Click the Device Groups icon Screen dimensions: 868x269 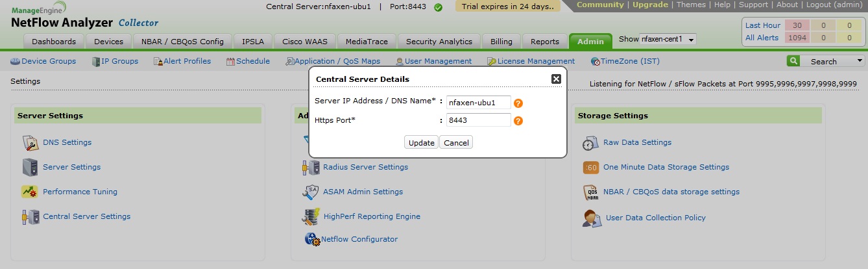(16, 62)
